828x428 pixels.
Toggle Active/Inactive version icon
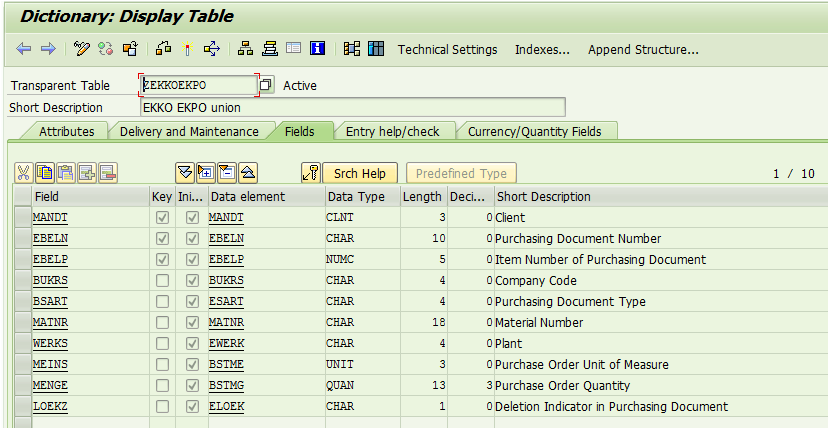point(106,49)
